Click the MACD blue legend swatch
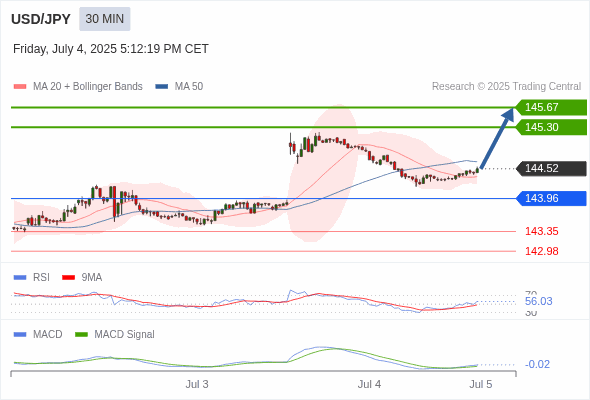Image resolution: width=590 pixels, height=400 pixels. click(x=20, y=335)
